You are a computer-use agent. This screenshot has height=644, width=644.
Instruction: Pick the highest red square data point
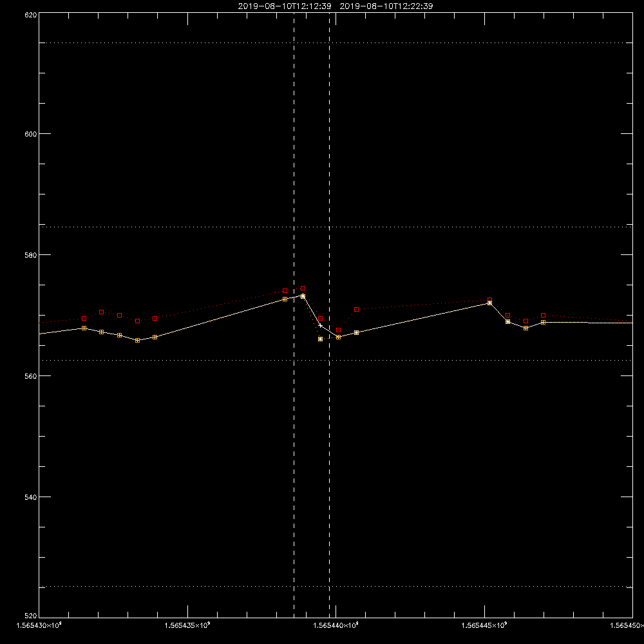coord(303,289)
